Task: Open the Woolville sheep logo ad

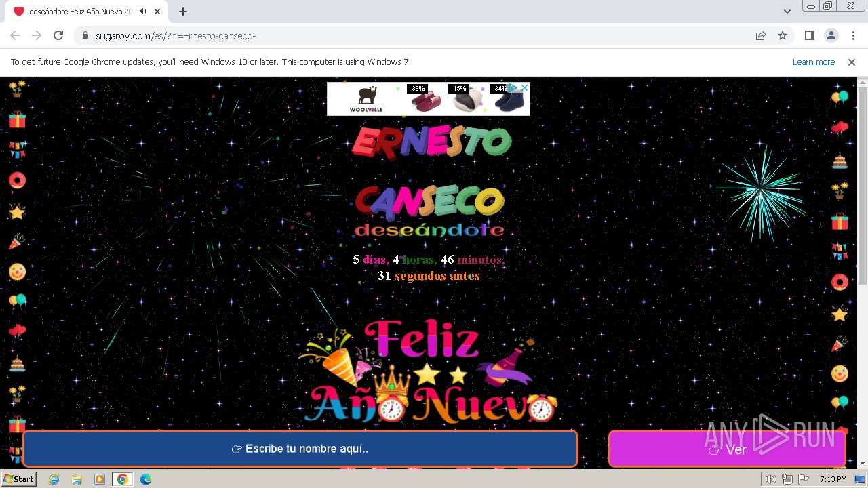Action: [x=366, y=99]
